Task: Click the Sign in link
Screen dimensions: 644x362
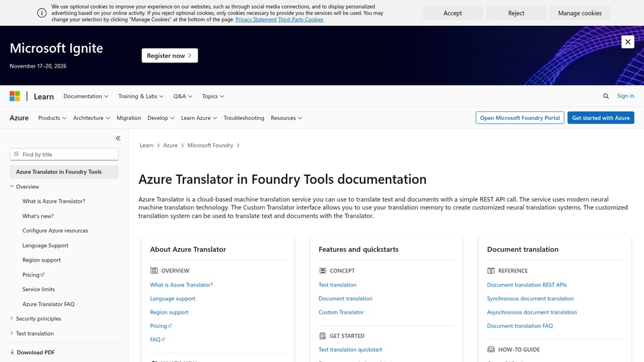Action: tap(625, 96)
